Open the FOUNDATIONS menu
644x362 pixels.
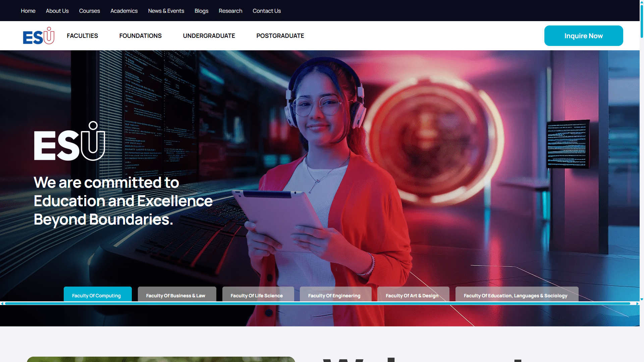(141, 36)
